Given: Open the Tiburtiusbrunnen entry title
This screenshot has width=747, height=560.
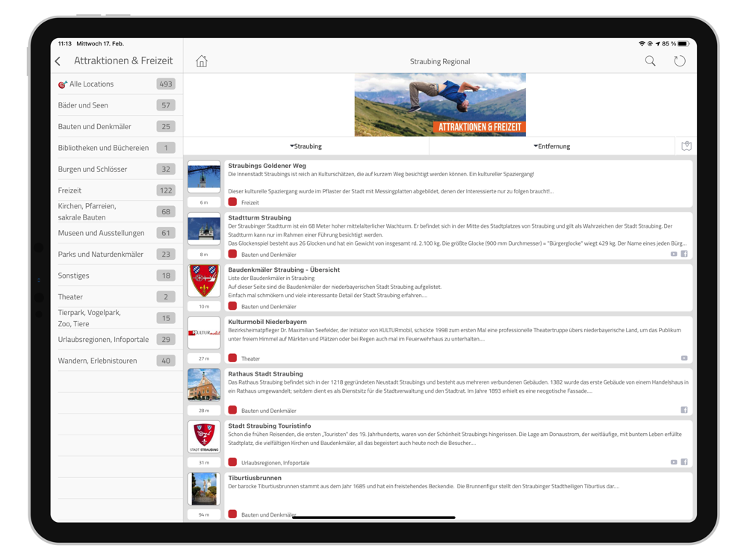Looking at the screenshot, I should click(x=255, y=478).
